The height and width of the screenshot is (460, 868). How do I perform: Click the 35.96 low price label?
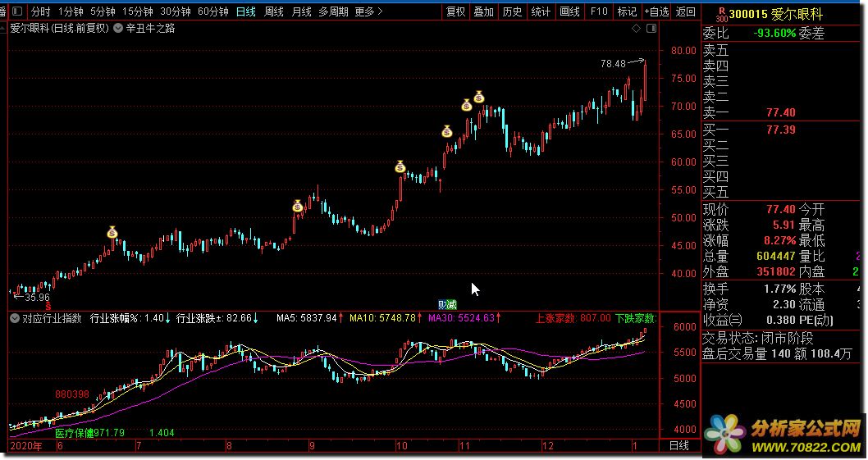coord(37,298)
